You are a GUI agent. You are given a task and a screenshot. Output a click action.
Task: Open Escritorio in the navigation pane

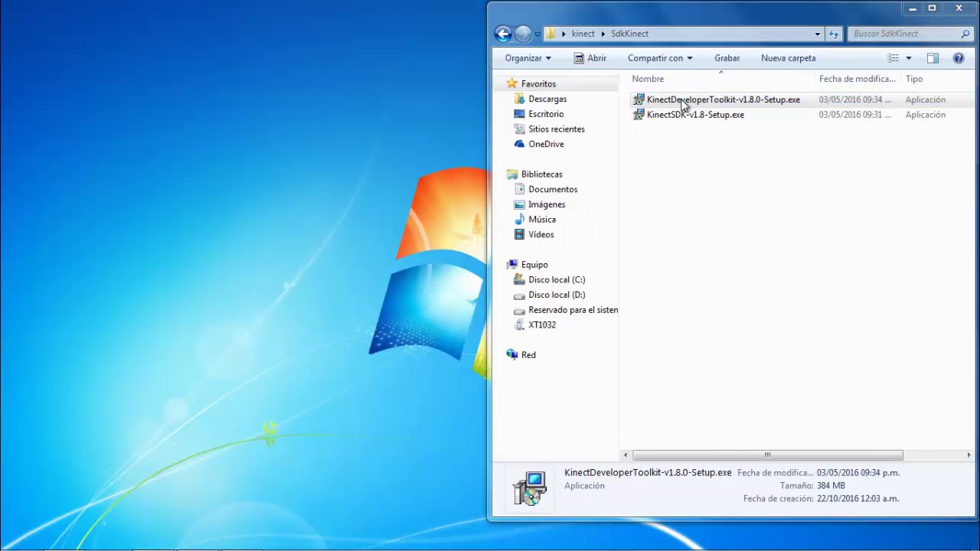tap(546, 114)
